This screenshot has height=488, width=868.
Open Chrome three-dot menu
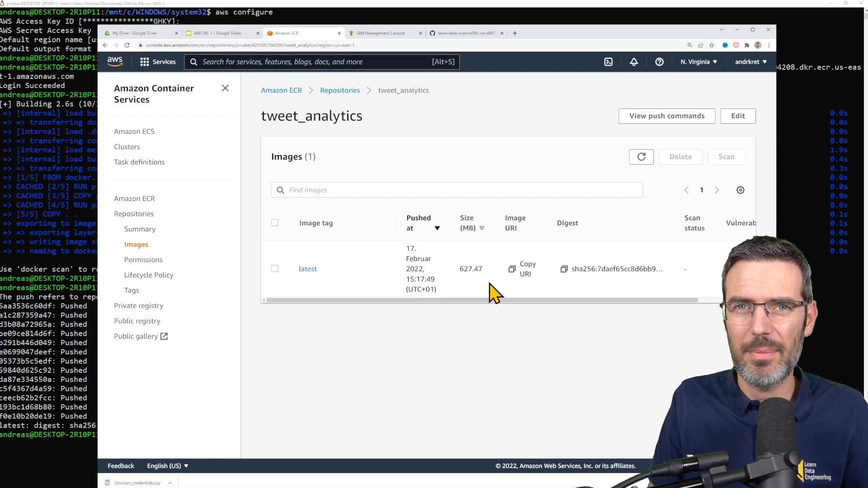769,45
